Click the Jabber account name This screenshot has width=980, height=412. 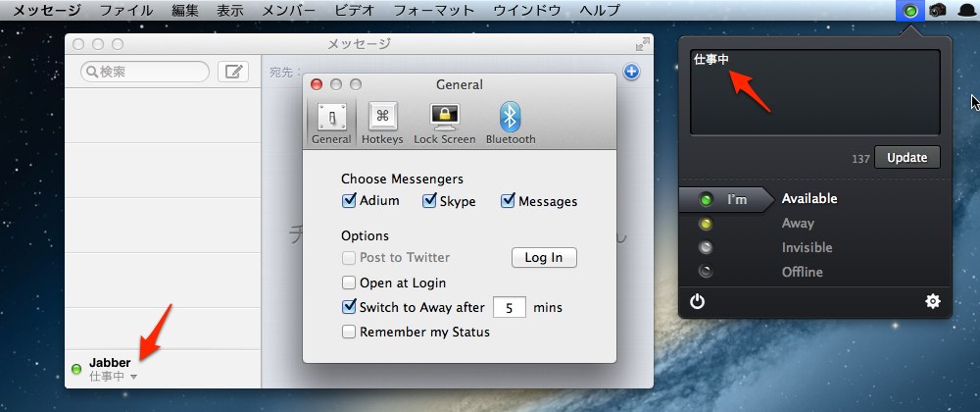tap(110, 363)
